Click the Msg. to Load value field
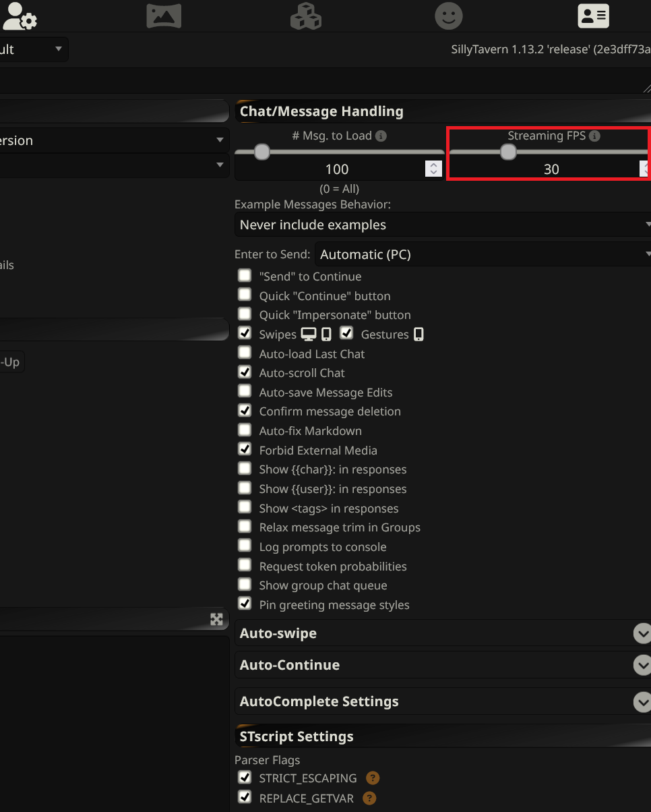The image size is (651, 812). click(337, 169)
